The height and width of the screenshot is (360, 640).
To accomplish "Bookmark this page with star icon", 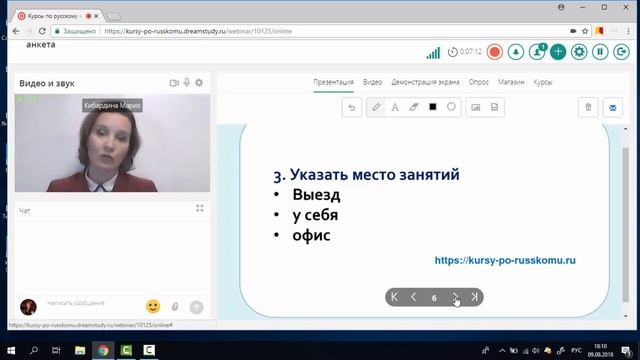I will click(x=585, y=31).
